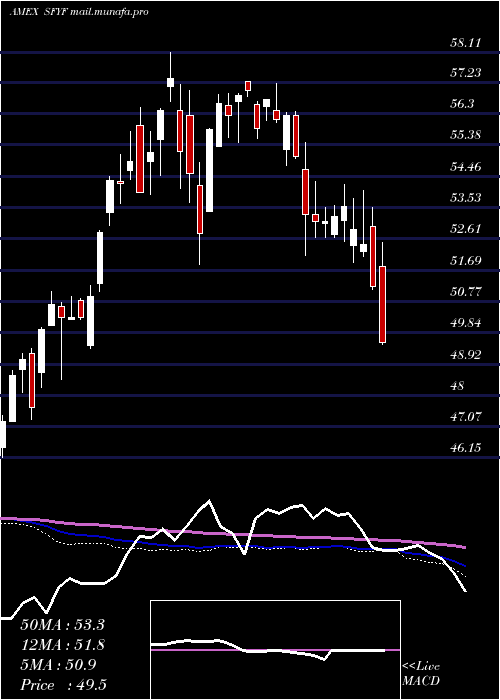Click the 48 price axis label
This screenshot has height=700, width=500.
457,385
